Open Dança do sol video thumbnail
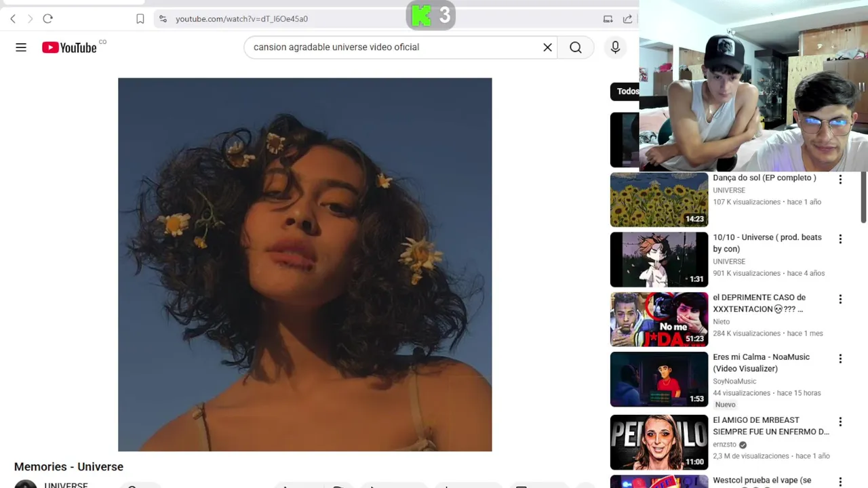Viewport: 868px width, 488px height. pos(659,199)
